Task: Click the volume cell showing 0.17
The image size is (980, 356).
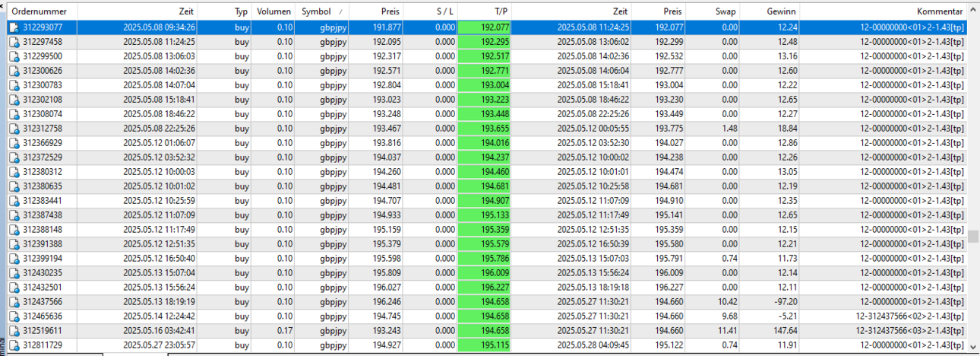Action: [x=285, y=330]
